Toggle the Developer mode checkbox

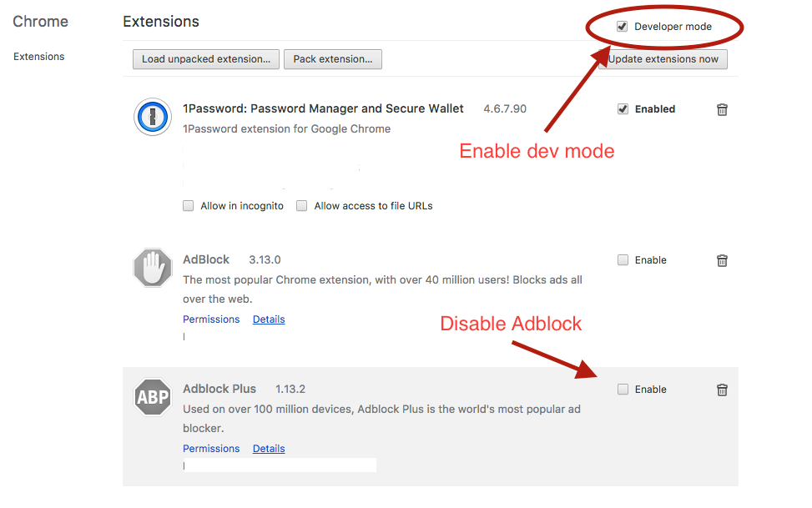point(622,26)
